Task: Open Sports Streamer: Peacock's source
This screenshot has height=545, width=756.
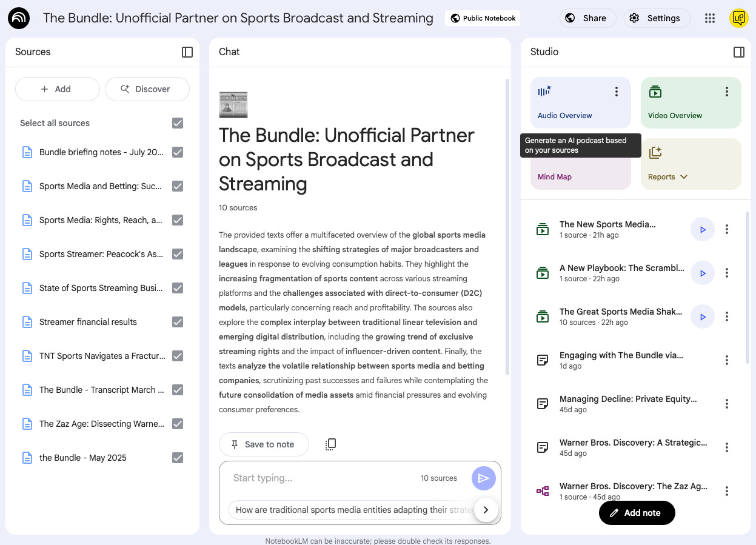Action: click(x=101, y=254)
